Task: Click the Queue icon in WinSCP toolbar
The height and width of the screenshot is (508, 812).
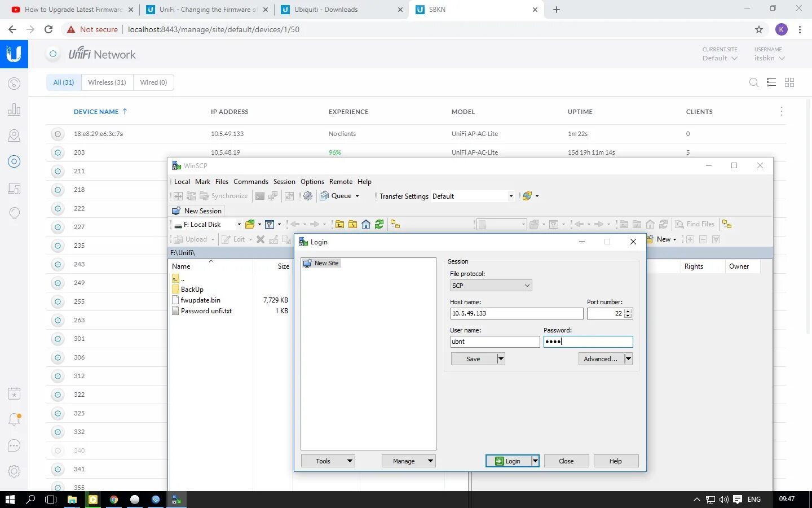Action: (324, 196)
